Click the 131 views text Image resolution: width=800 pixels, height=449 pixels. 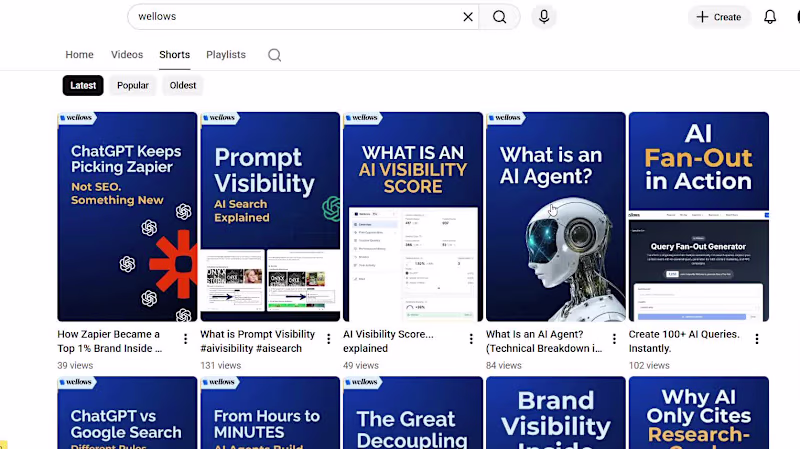pos(220,365)
